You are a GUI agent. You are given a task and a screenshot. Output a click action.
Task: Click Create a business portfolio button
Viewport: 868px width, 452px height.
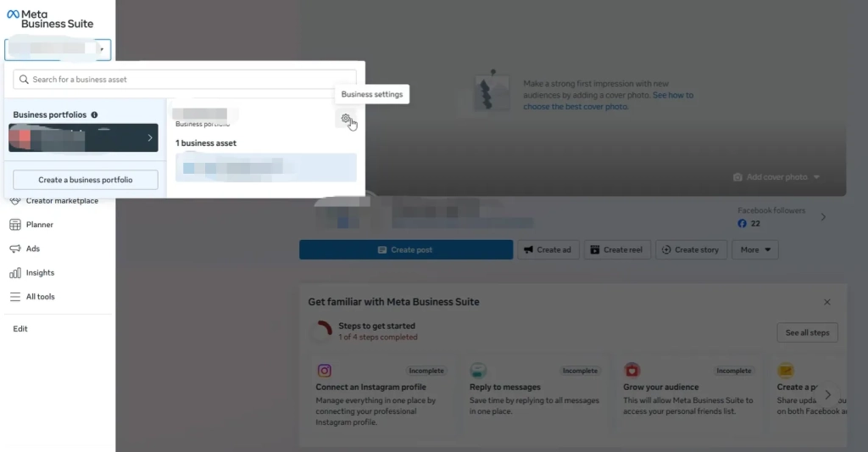click(x=86, y=180)
